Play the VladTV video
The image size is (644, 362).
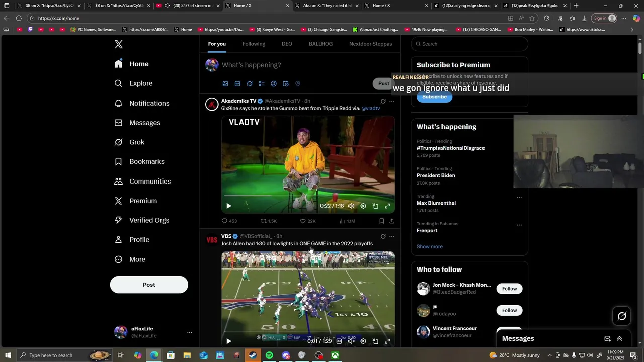tap(228, 206)
